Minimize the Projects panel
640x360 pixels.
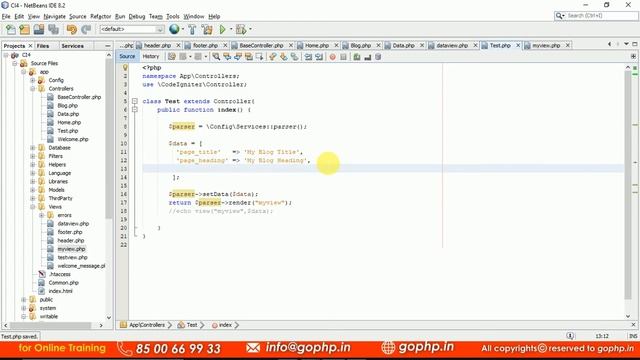click(x=107, y=46)
